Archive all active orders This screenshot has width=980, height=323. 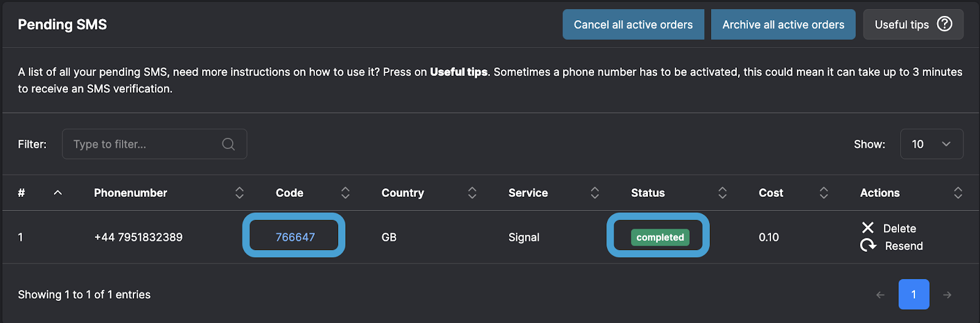[x=783, y=25]
